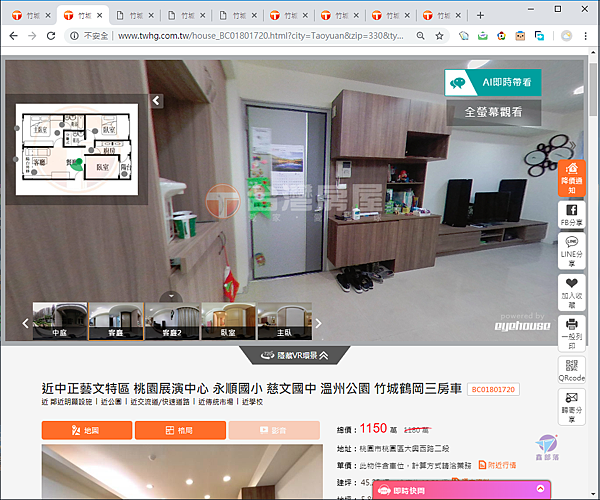Open the AI即時帶看 chat

[x=493, y=82]
